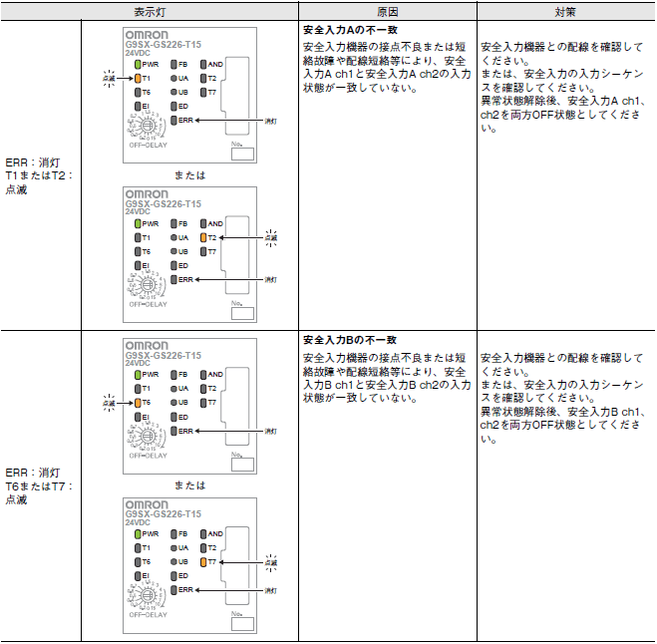Image resolution: width=657 pixels, height=644 pixels.
Task: Click the ERR lamp in the T2-blinking diagram
Action: click(172, 280)
